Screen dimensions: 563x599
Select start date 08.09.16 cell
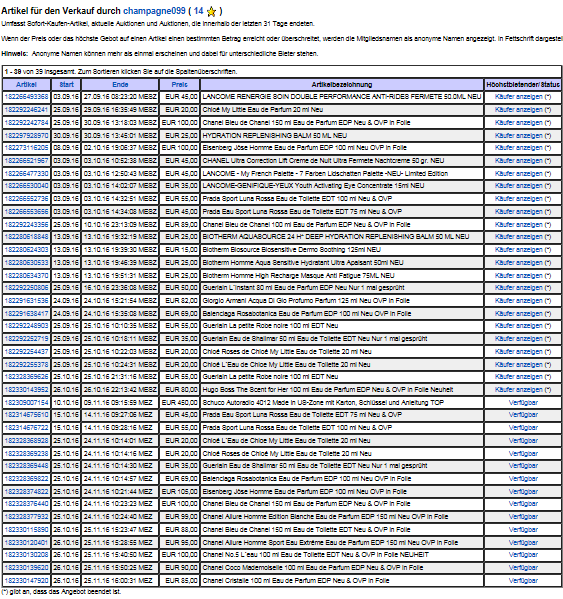click(x=66, y=148)
